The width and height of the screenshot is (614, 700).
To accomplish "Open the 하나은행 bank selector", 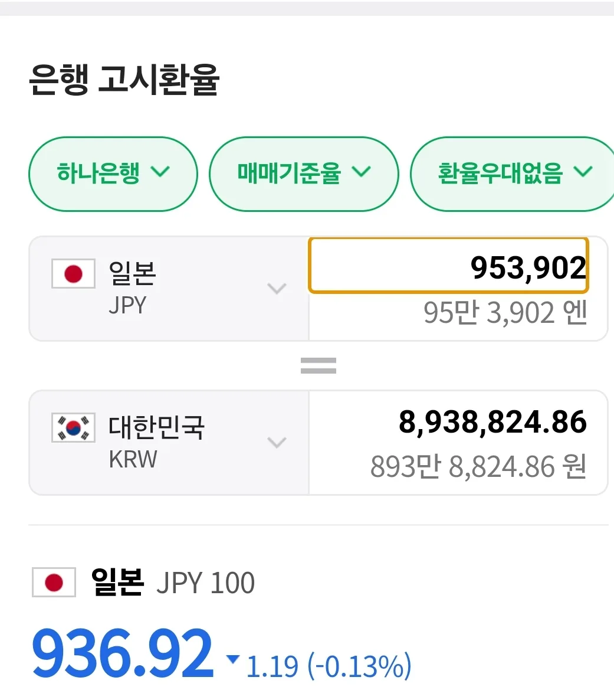I will (113, 174).
